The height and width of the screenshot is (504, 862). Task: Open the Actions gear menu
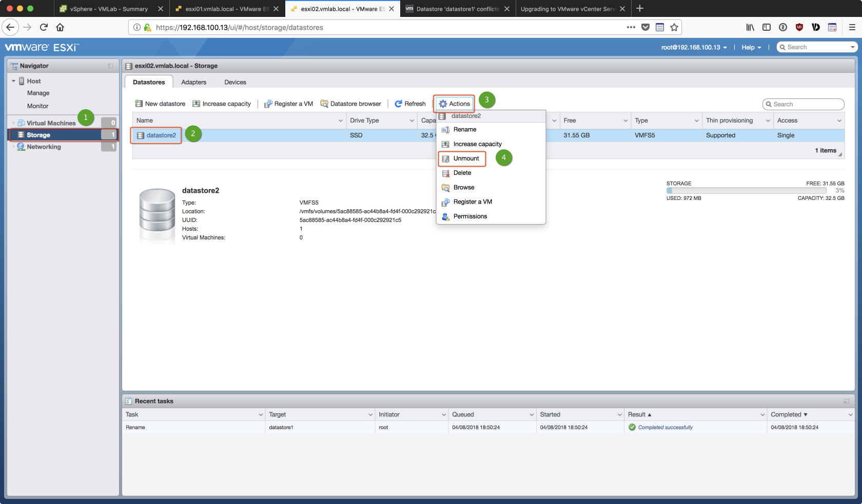coord(454,104)
